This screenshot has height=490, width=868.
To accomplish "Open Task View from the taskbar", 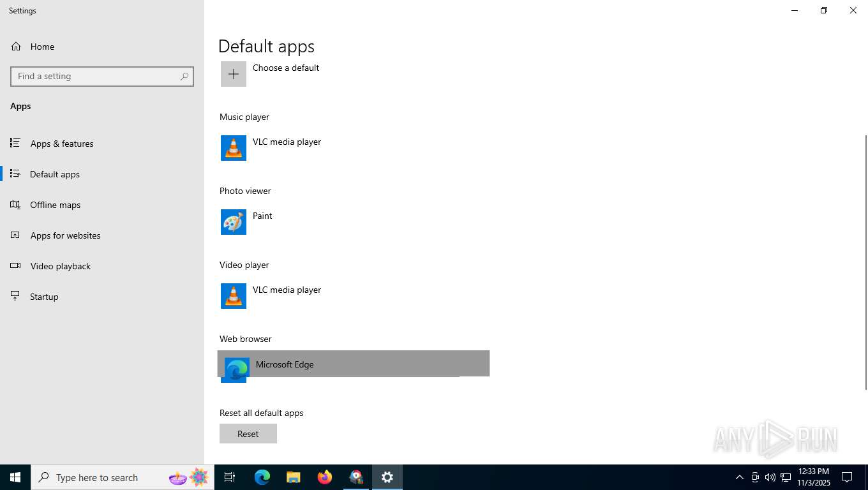I will pyautogui.click(x=230, y=477).
